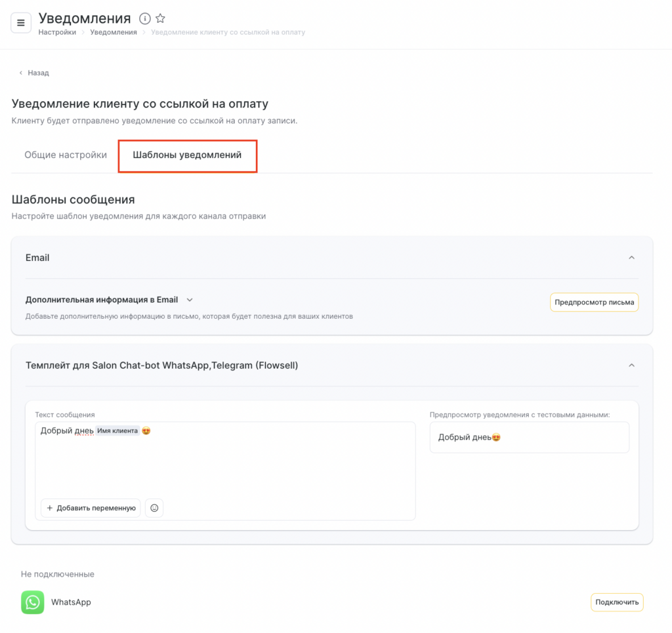Click the WhatsApp app icon
Screen dimensions: 672x633
click(x=32, y=602)
